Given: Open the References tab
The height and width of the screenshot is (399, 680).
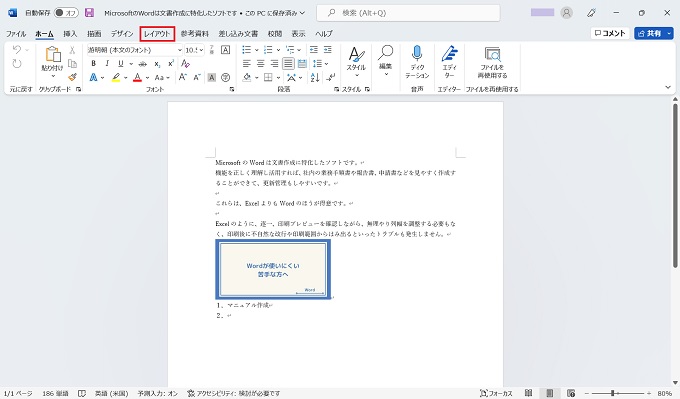Looking at the screenshot, I should [195, 33].
